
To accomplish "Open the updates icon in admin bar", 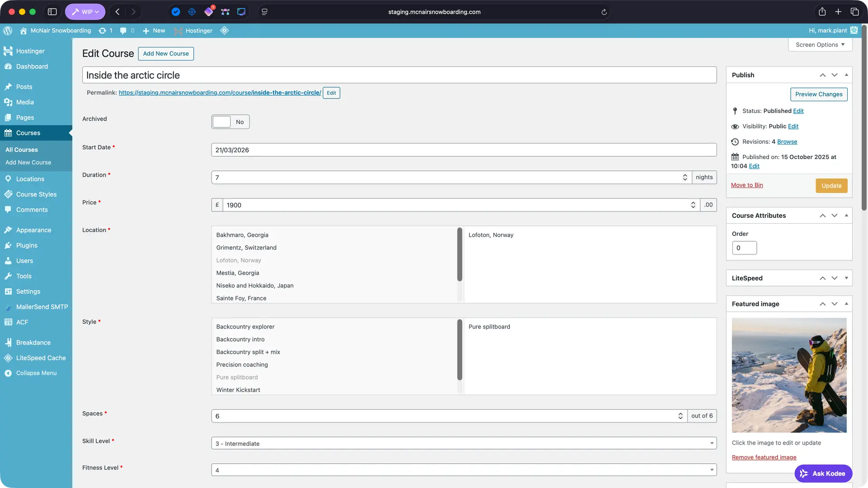I will point(103,31).
